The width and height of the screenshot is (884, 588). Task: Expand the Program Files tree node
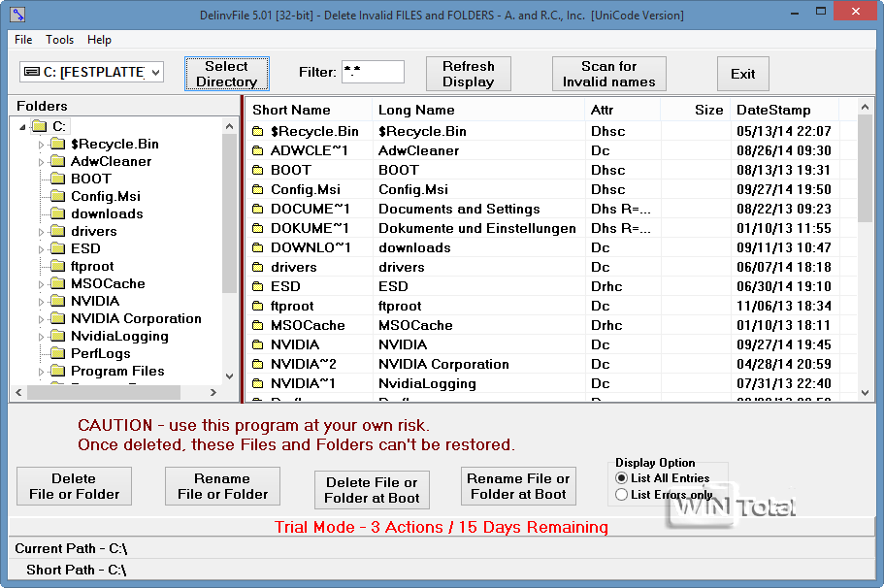41,372
